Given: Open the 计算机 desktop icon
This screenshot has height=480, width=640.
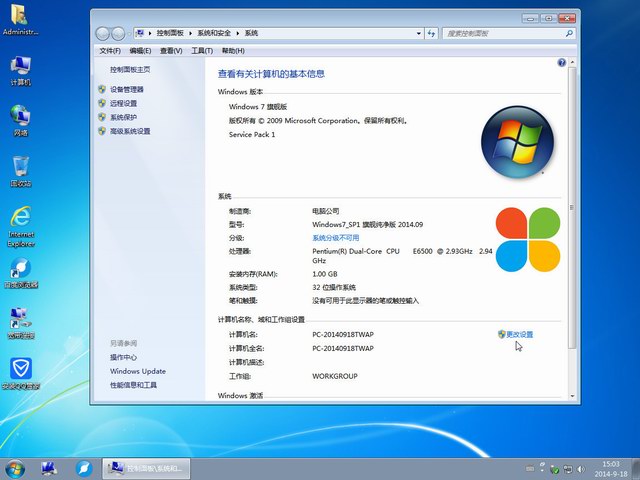Looking at the screenshot, I should [x=20, y=70].
